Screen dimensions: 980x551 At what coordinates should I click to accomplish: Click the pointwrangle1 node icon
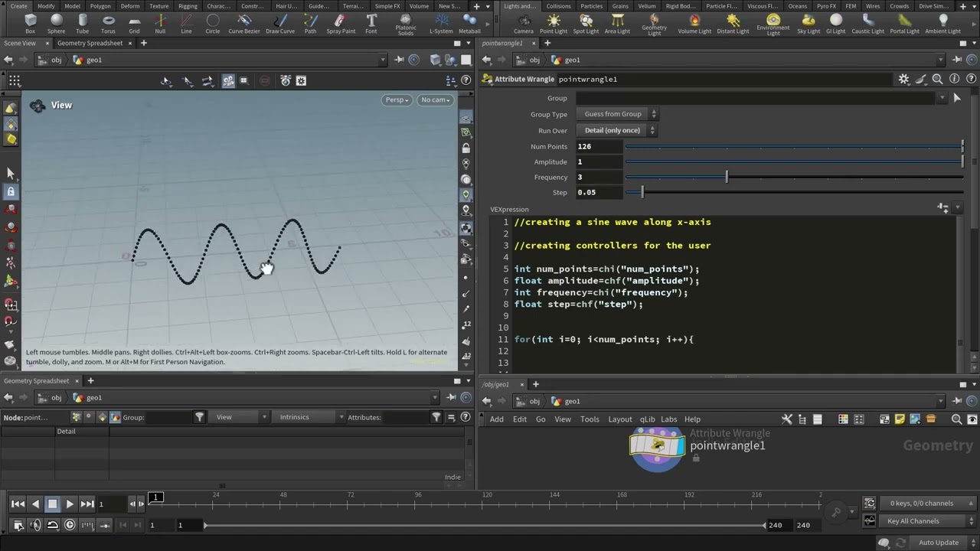[657, 445]
